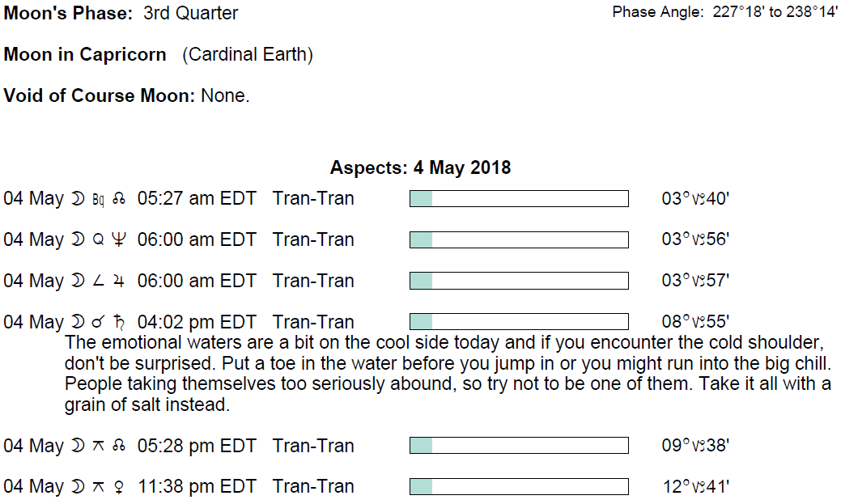Click the strength bar for 11:38 pm aspect

pos(519,487)
